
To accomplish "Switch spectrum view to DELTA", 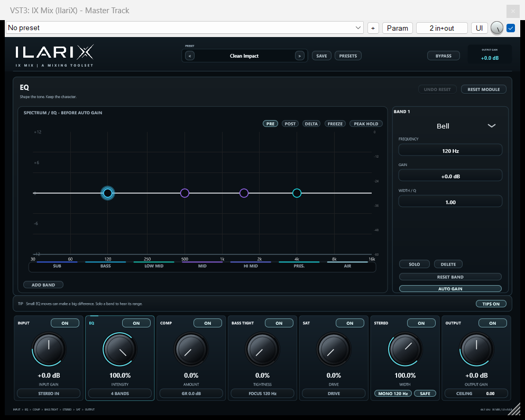I will (x=311, y=124).
